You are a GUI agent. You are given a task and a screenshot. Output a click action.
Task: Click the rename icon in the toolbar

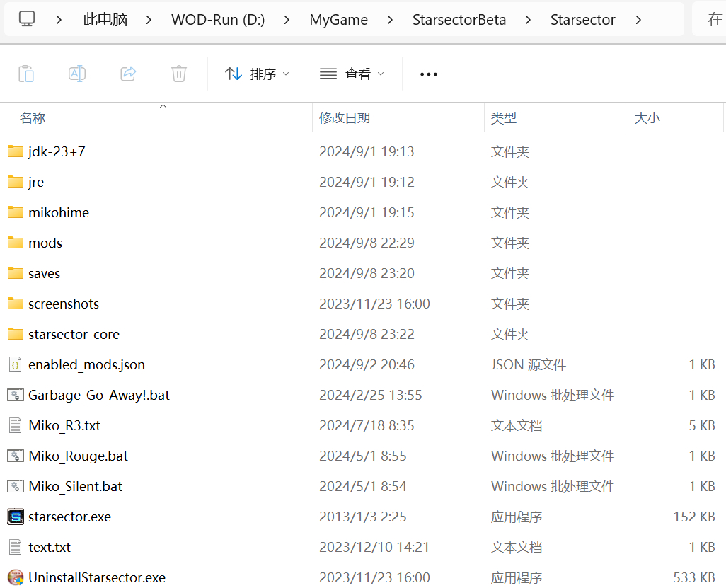77,73
